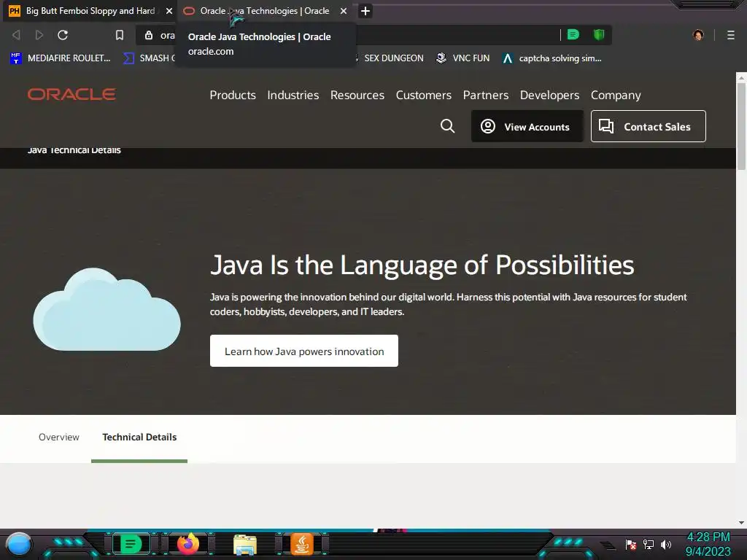747x560 pixels.
Task: Select the Technical Details tab
Action: (x=139, y=437)
